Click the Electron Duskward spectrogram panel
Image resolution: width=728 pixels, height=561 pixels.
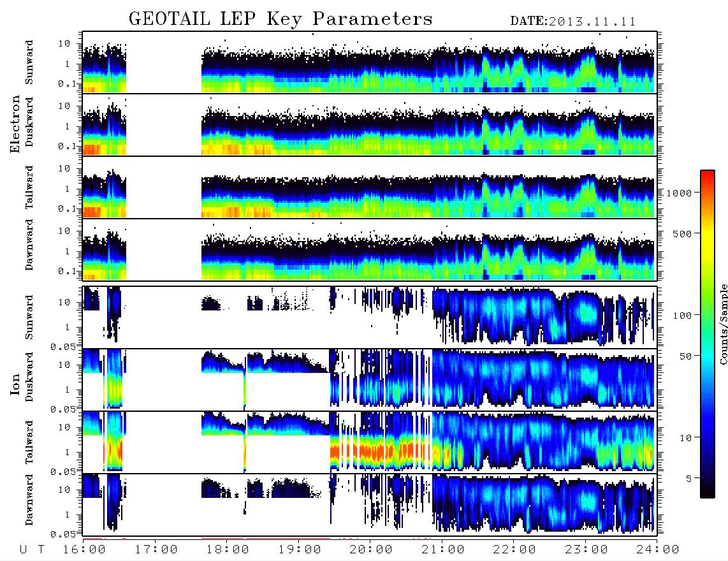click(x=370, y=125)
